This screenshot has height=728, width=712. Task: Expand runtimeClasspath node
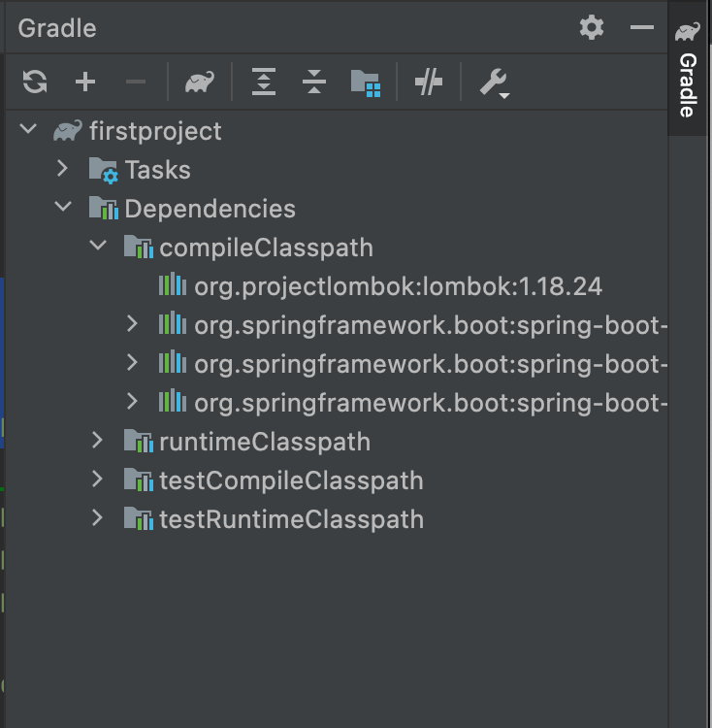coord(97,440)
